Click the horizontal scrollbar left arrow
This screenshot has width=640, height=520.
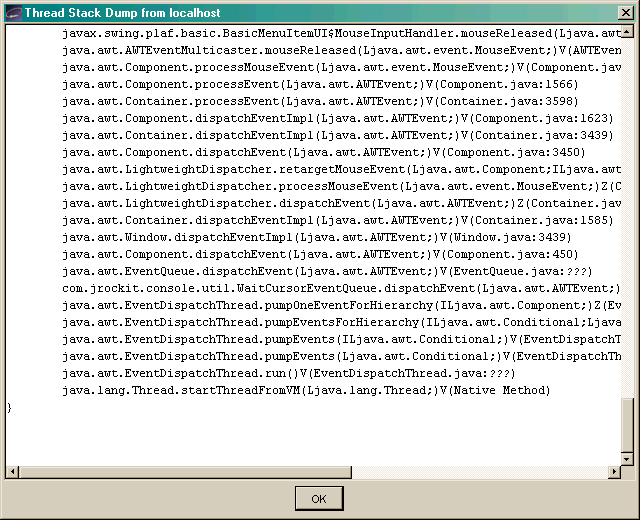tap(12, 472)
